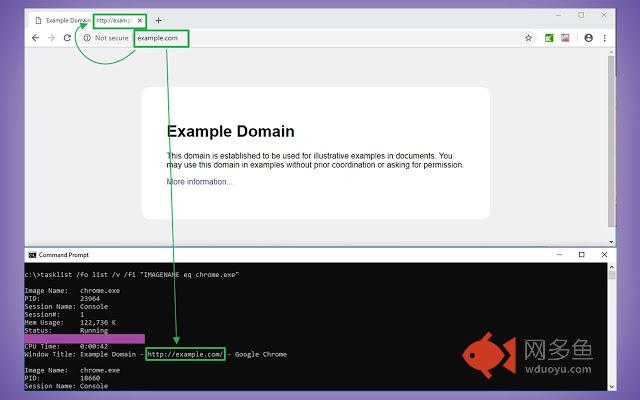Open Chrome's three-dot menu

(x=605, y=38)
